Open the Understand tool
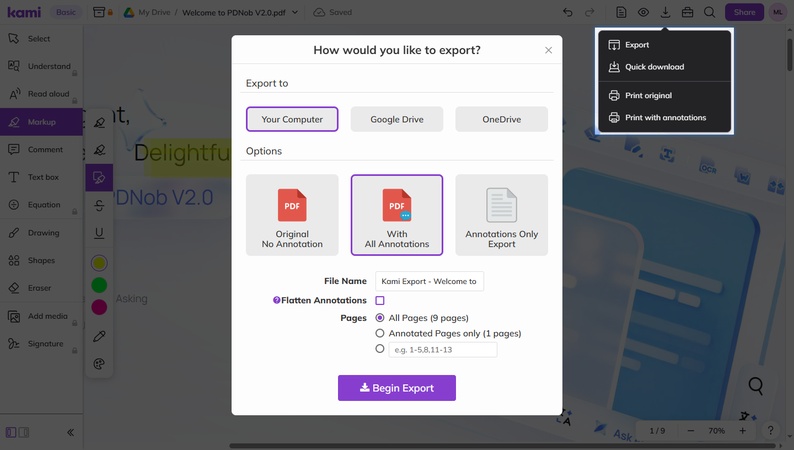 point(41,66)
